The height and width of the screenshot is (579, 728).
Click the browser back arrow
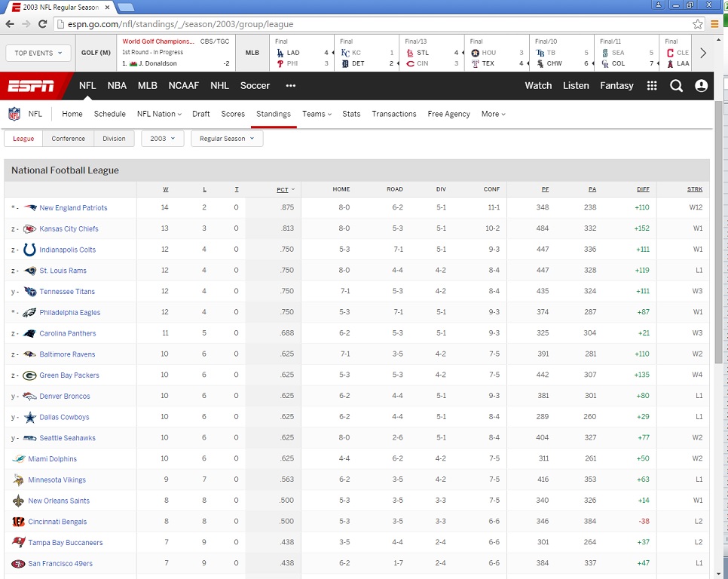click(10, 24)
